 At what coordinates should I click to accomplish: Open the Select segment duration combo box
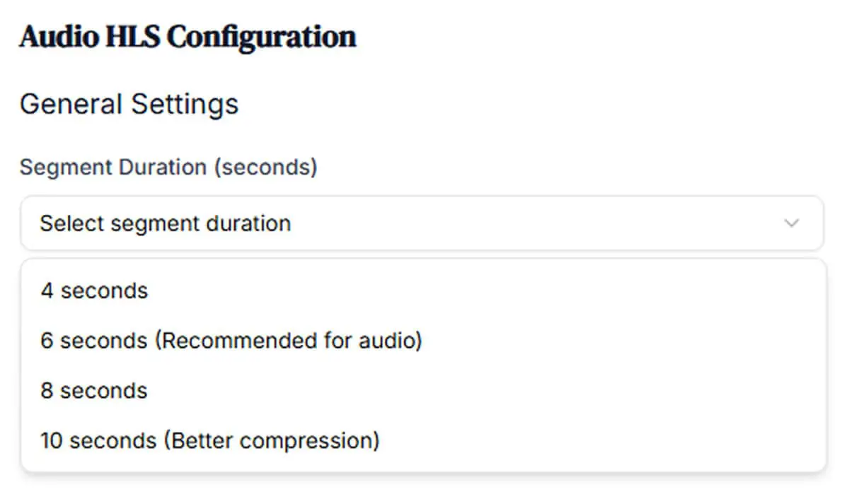[x=422, y=223]
